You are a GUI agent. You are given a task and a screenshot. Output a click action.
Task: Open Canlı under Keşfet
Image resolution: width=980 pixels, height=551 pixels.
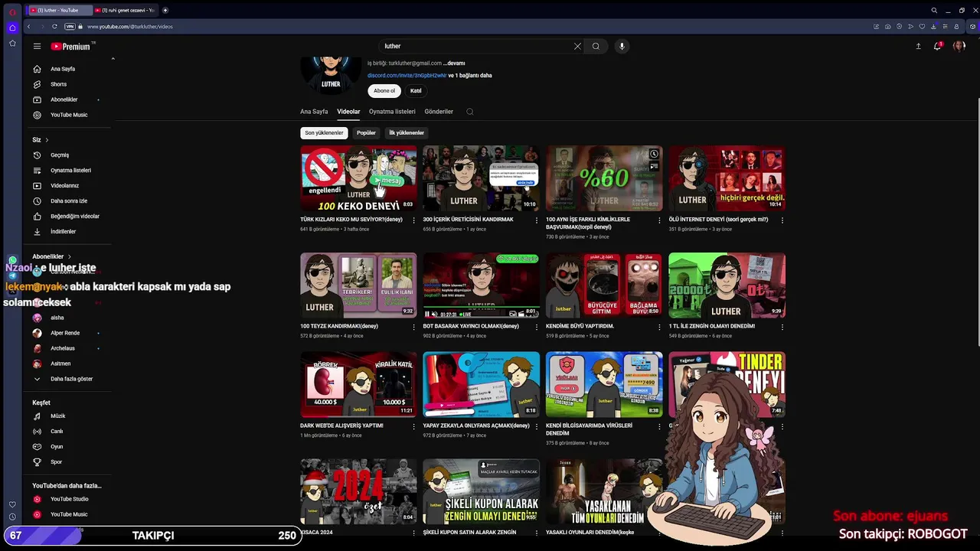57,432
